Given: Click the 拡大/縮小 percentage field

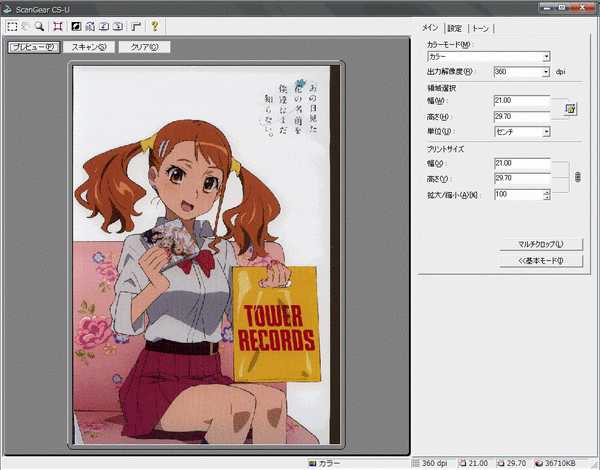Looking at the screenshot, I should pyautogui.click(x=519, y=194).
